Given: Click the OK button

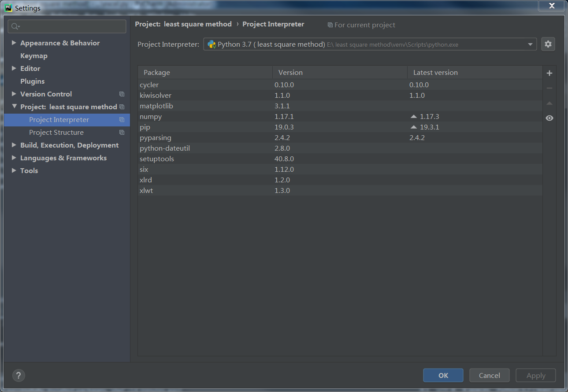Looking at the screenshot, I should 443,375.
